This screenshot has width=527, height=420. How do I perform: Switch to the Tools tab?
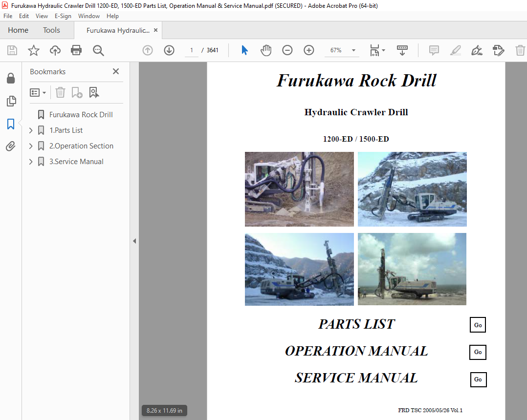(51, 30)
